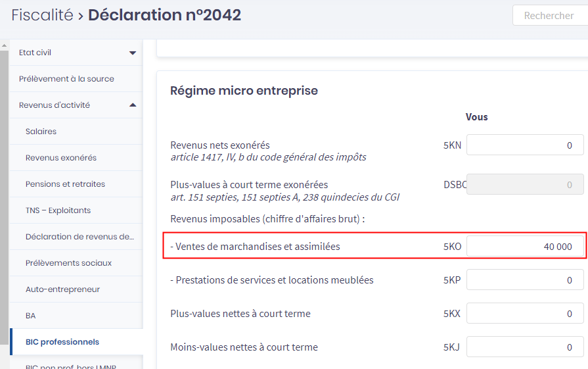Open Déclaration de revenus de... entry
This screenshot has width=588, height=369.
79,237
